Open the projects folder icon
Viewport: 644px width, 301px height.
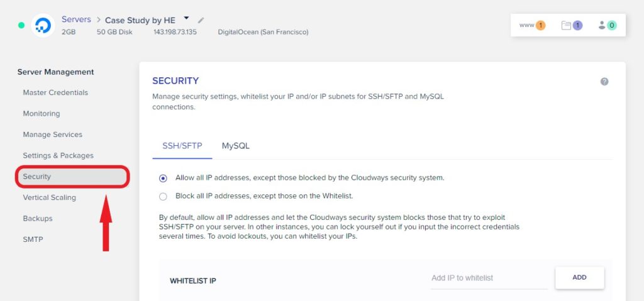coord(572,26)
